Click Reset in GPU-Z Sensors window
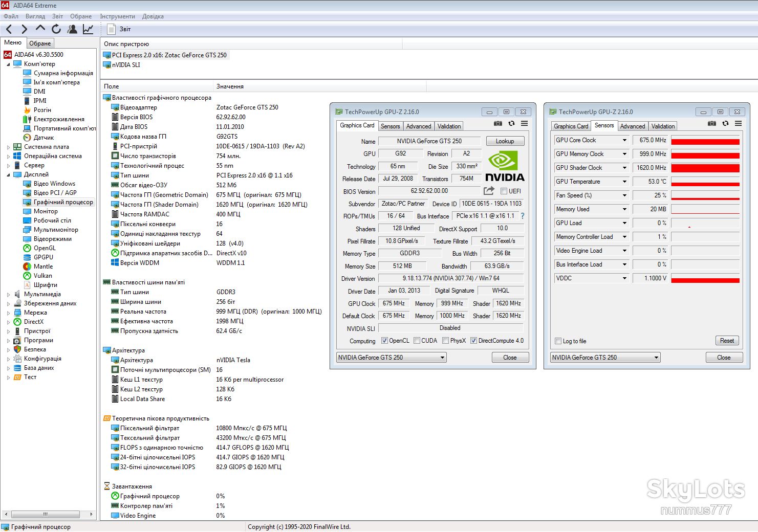Viewport: 758px width, 532px height. (727, 341)
